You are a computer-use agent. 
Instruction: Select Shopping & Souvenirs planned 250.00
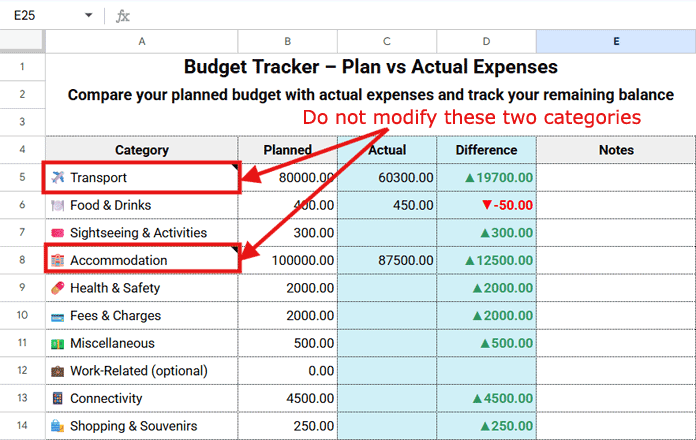click(x=288, y=426)
